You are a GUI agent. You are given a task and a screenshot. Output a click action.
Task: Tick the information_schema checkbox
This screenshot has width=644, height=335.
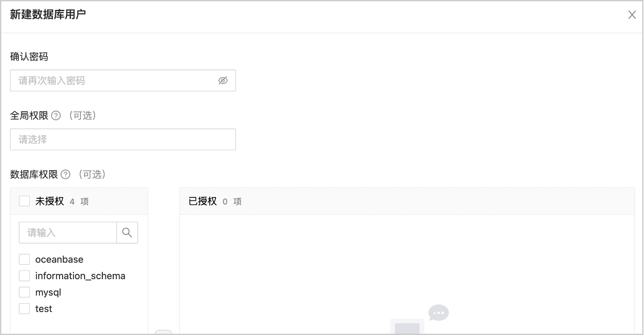tap(24, 276)
